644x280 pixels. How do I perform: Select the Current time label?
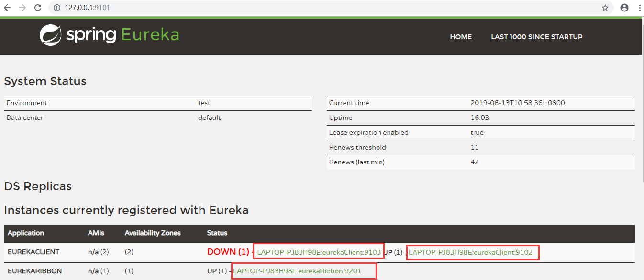click(349, 103)
